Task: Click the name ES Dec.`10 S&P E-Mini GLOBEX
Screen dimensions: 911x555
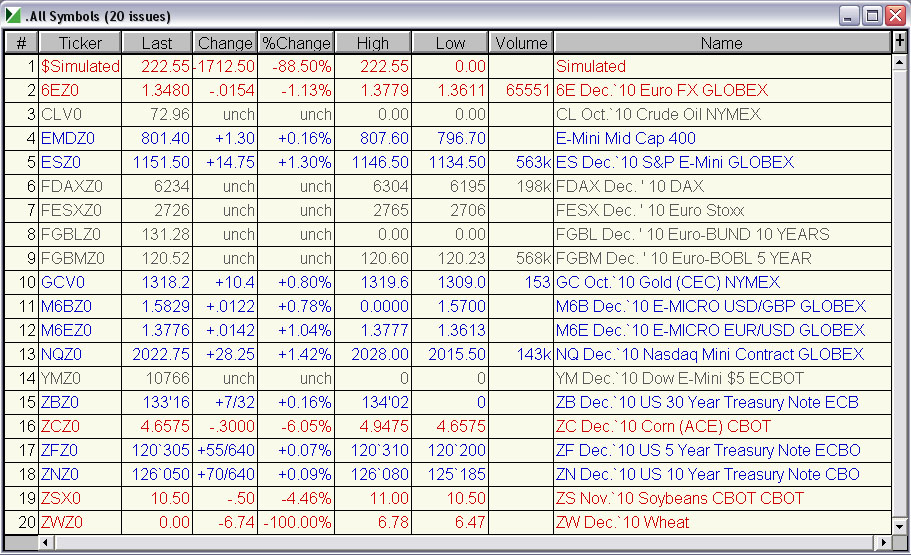Action: pyautogui.click(x=675, y=162)
